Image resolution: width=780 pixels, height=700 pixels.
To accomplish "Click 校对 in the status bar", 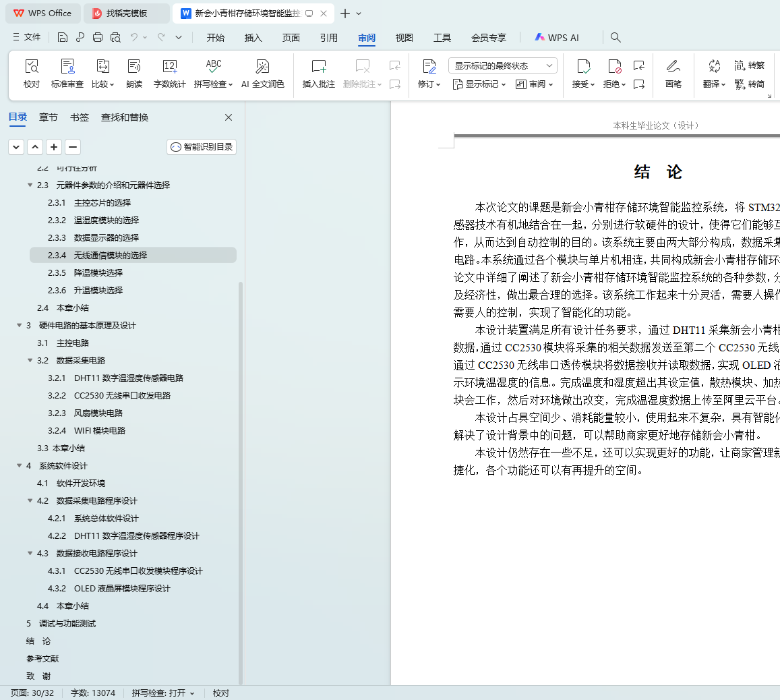I will click(221, 693).
